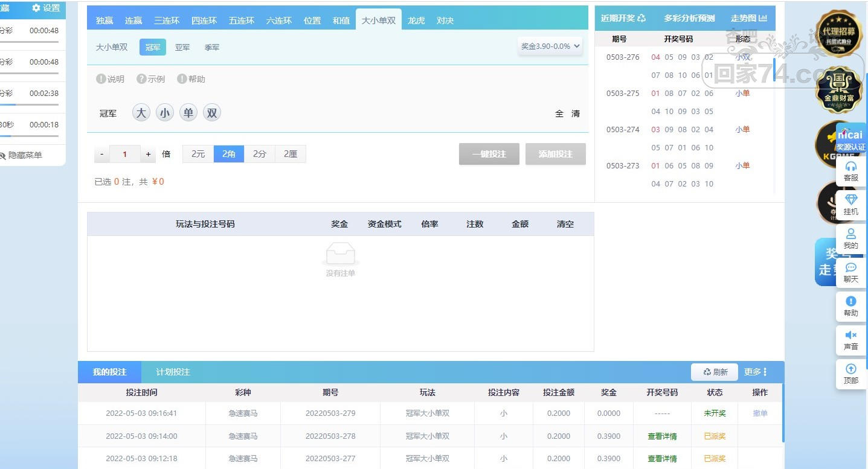Click the nicai 奖源认证 badge
This screenshot has width=868, height=469.
850,139
